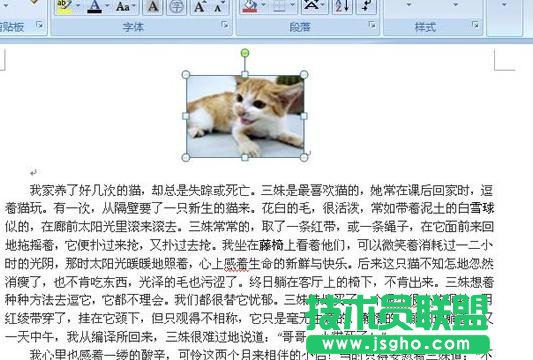Click the red-underlined text "感着"
This screenshot has height=360, width=533.
[236, 263]
